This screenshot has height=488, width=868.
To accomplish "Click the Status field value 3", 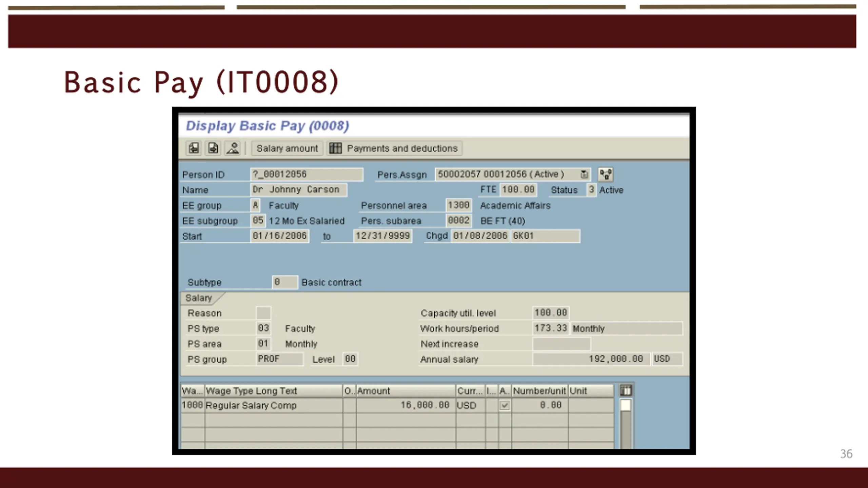I will click(591, 190).
